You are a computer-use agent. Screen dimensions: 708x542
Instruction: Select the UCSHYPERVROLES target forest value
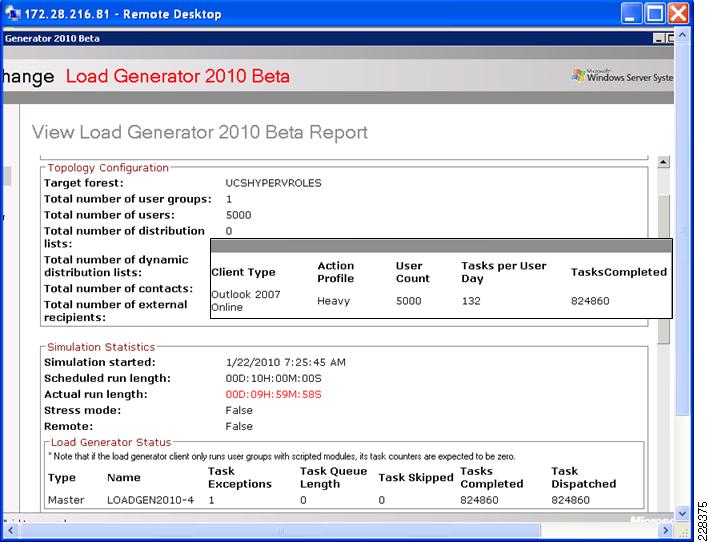click(x=274, y=183)
